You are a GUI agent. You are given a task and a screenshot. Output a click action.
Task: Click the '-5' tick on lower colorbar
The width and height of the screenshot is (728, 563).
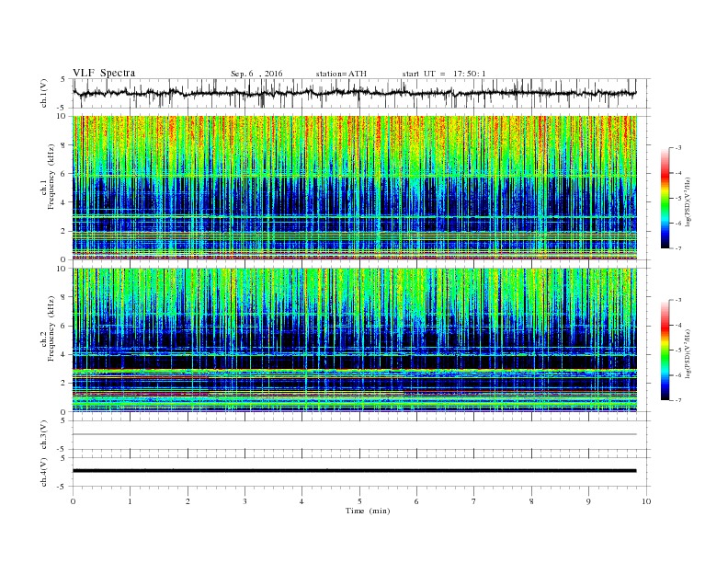[678, 350]
